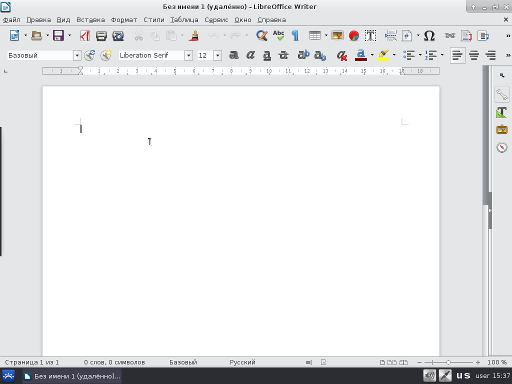Run the Abc spelling check

(278, 35)
